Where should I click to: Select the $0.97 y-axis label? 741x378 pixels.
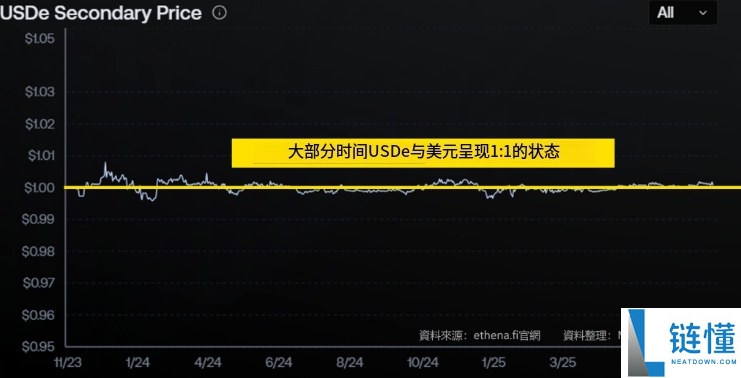[x=39, y=283]
